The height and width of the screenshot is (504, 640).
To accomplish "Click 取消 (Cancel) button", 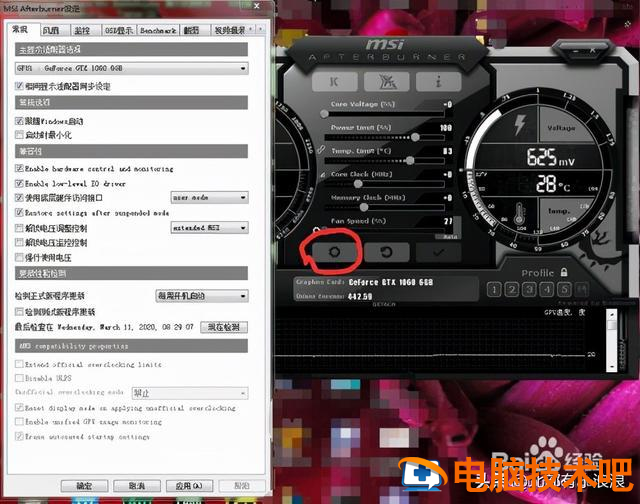I will click(137, 486).
